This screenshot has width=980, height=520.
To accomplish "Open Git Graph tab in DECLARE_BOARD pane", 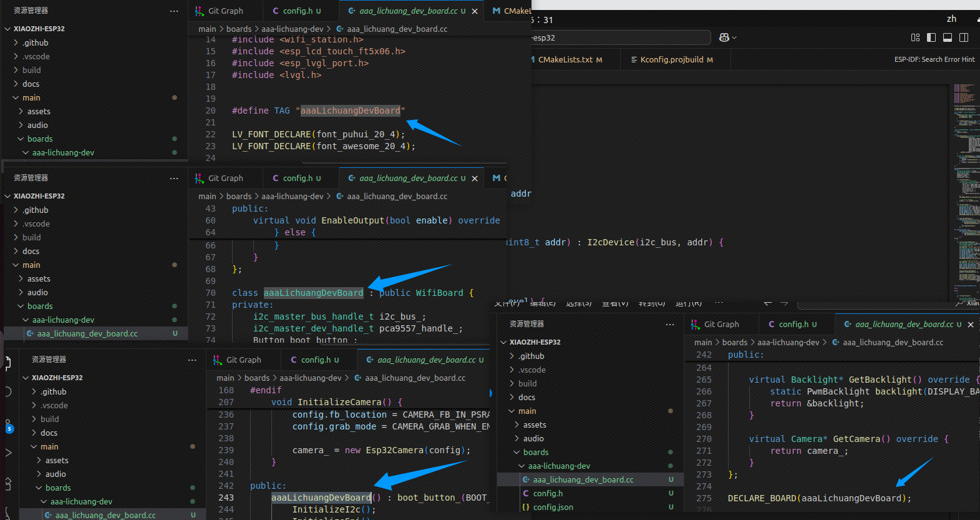I will pos(715,325).
